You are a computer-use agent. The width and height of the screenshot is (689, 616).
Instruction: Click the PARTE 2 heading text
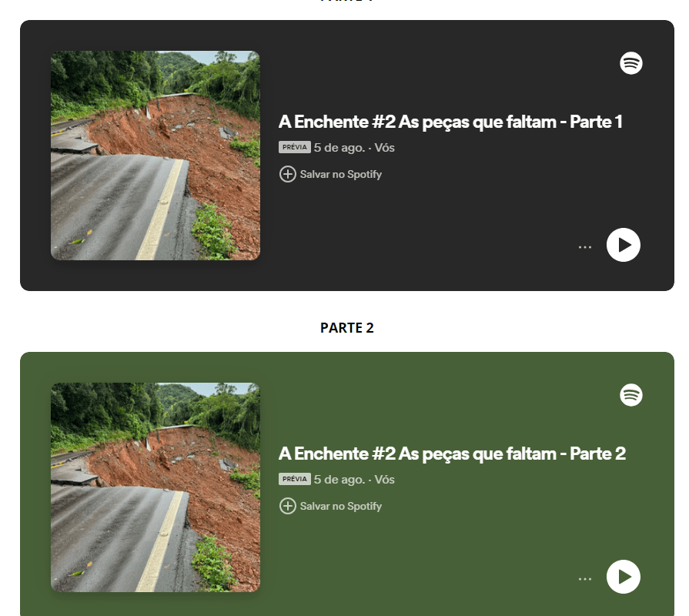click(x=346, y=328)
